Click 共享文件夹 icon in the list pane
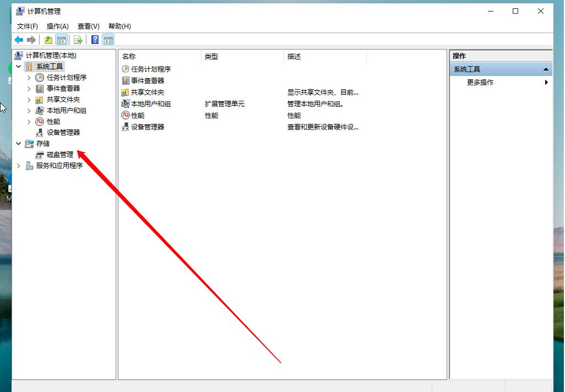The image size is (565, 392). coord(125,92)
